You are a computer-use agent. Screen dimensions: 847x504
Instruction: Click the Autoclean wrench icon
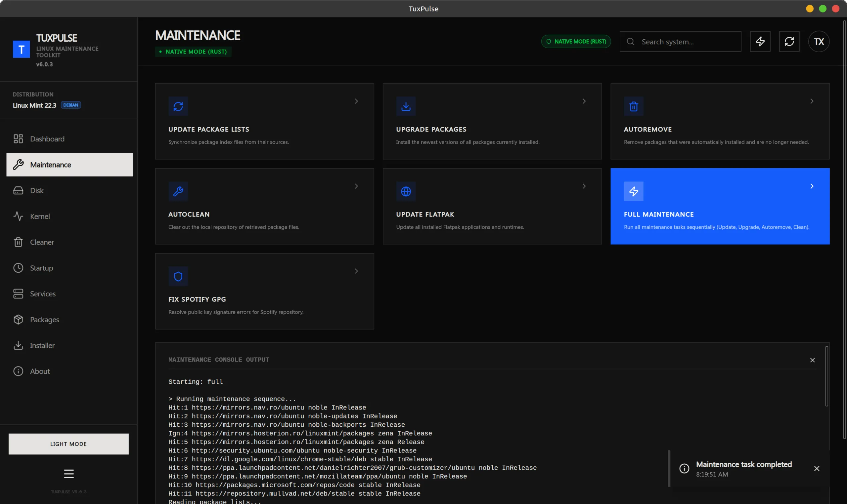tap(178, 191)
